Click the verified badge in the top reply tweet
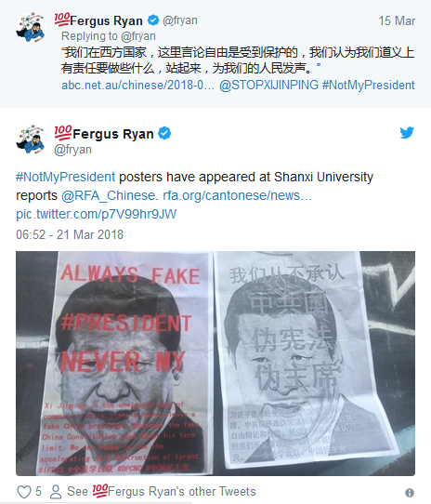 tap(153, 20)
